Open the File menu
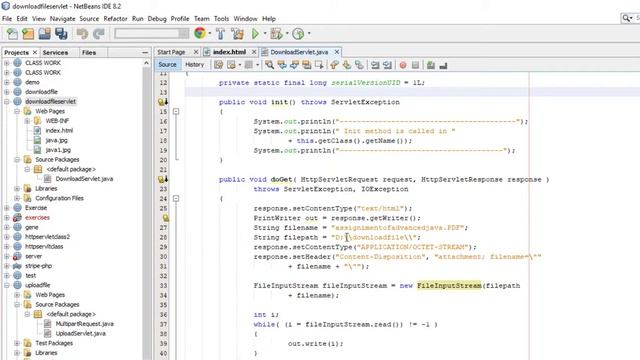The width and height of the screenshot is (640, 360). tap(7, 19)
